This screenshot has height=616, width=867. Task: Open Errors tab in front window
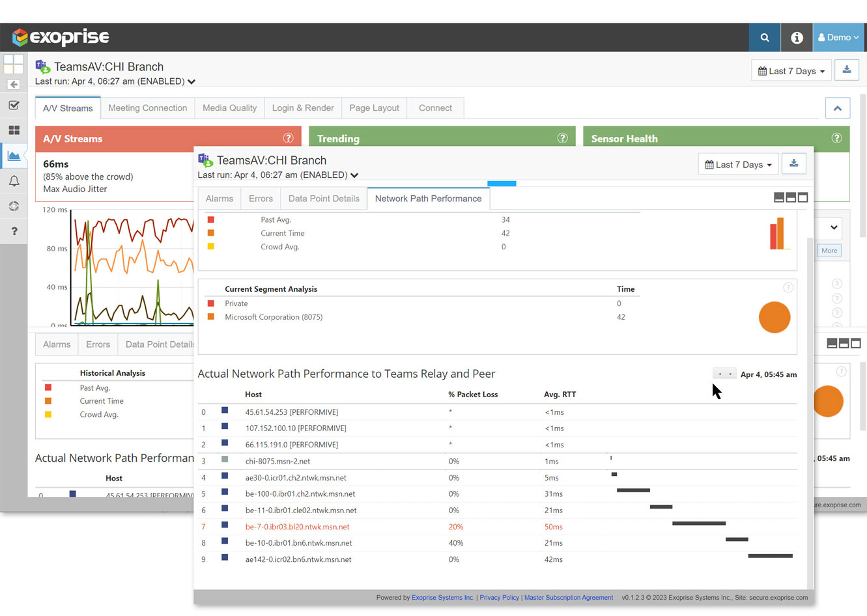tap(261, 199)
